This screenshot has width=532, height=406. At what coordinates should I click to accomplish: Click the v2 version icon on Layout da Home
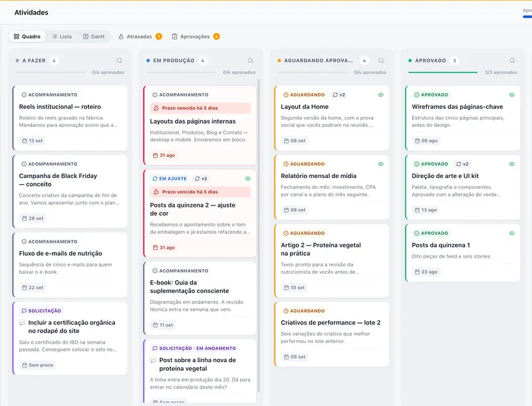tap(339, 95)
